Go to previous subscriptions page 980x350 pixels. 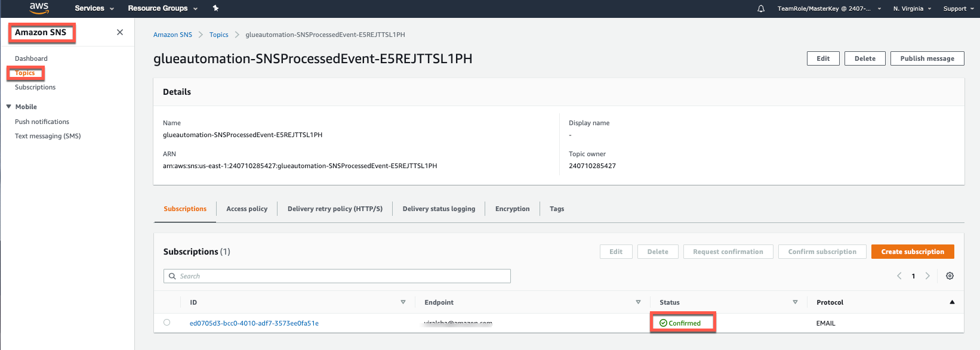click(x=899, y=276)
